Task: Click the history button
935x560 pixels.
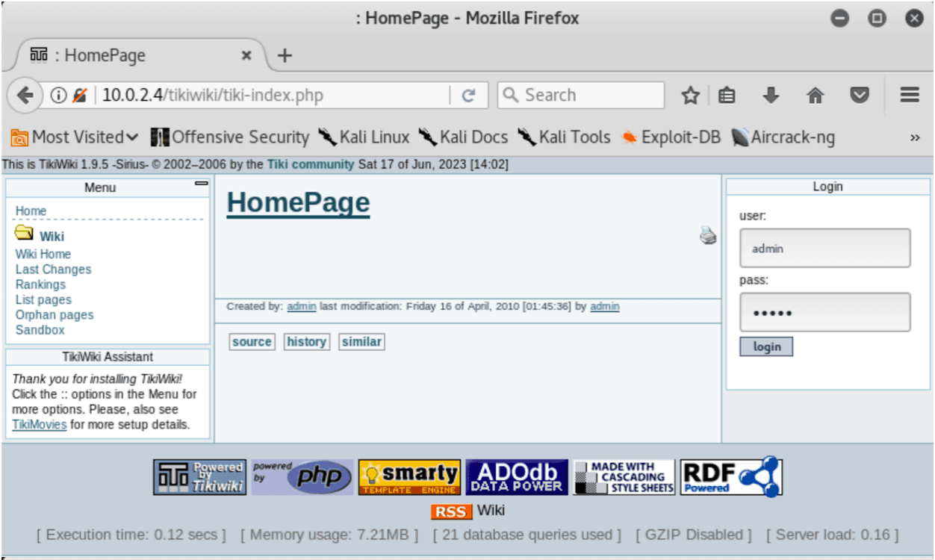Action: click(306, 342)
